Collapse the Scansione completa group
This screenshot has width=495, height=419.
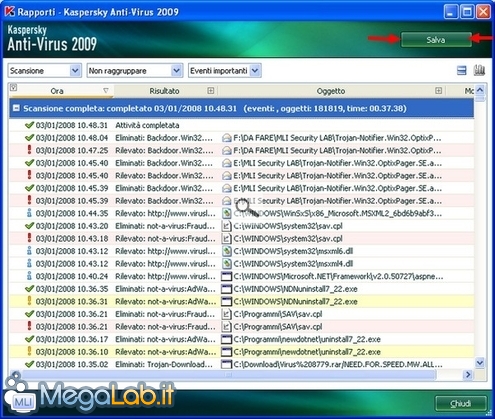[x=16, y=108]
